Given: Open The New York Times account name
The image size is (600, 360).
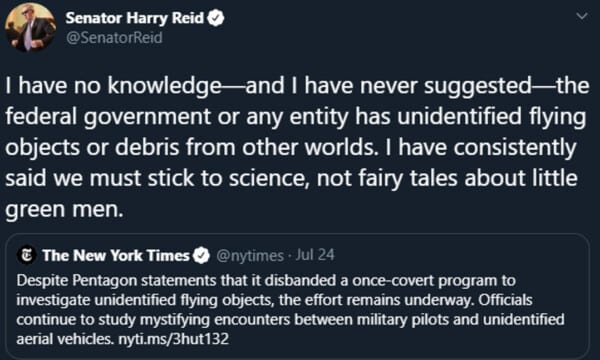Looking at the screenshot, I should click(x=116, y=255).
